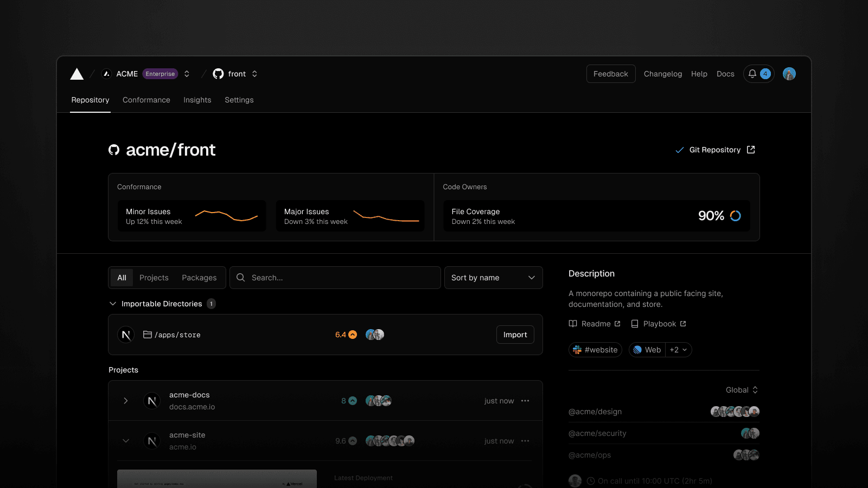Click the Next.js icon for acme-docs
868x488 pixels.
[x=152, y=401]
